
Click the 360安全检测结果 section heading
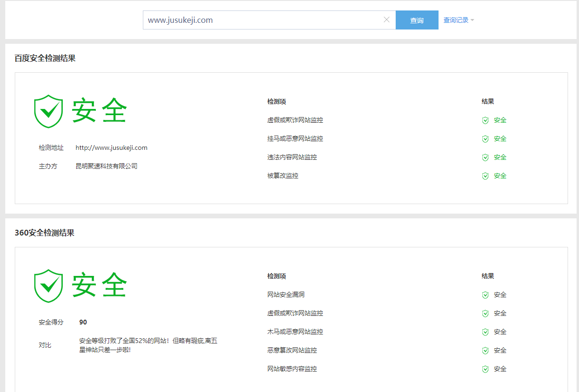point(44,233)
